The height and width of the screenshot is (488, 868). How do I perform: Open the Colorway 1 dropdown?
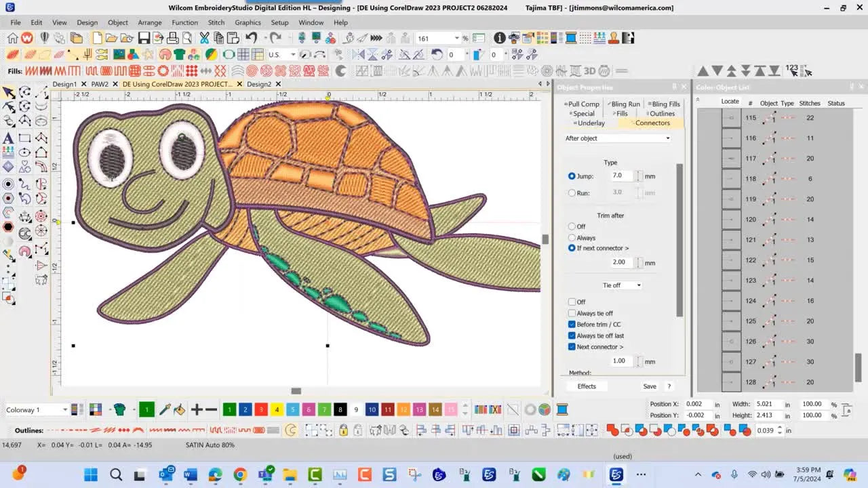coord(65,409)
